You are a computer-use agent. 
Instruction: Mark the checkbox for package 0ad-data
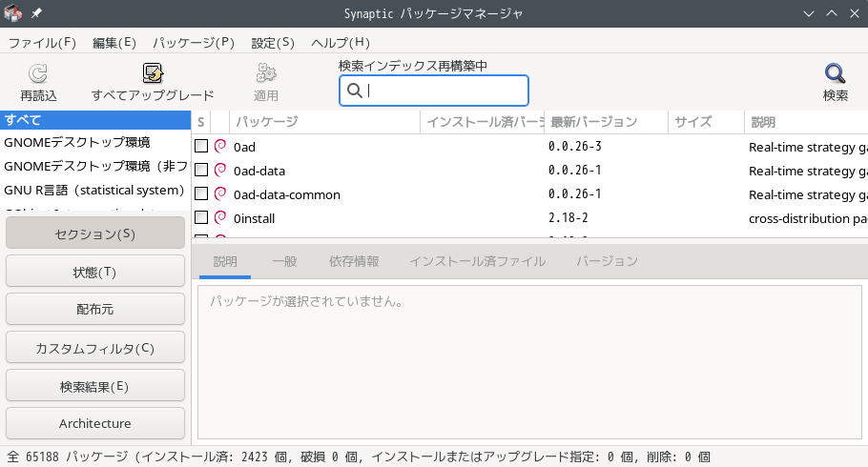(x=201, y=170)
